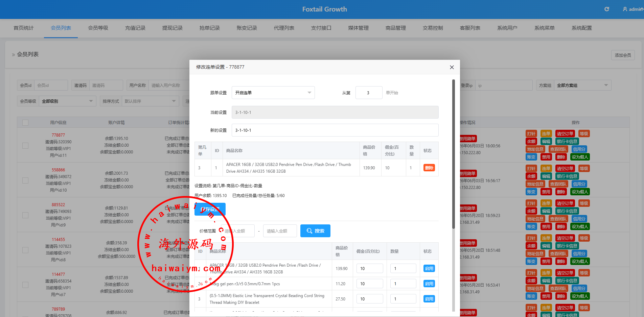Image resolution: width=644 pixels, height=317 pixels.
Task: Open the 排序方式 dropdown
Action: click(150, 101)
